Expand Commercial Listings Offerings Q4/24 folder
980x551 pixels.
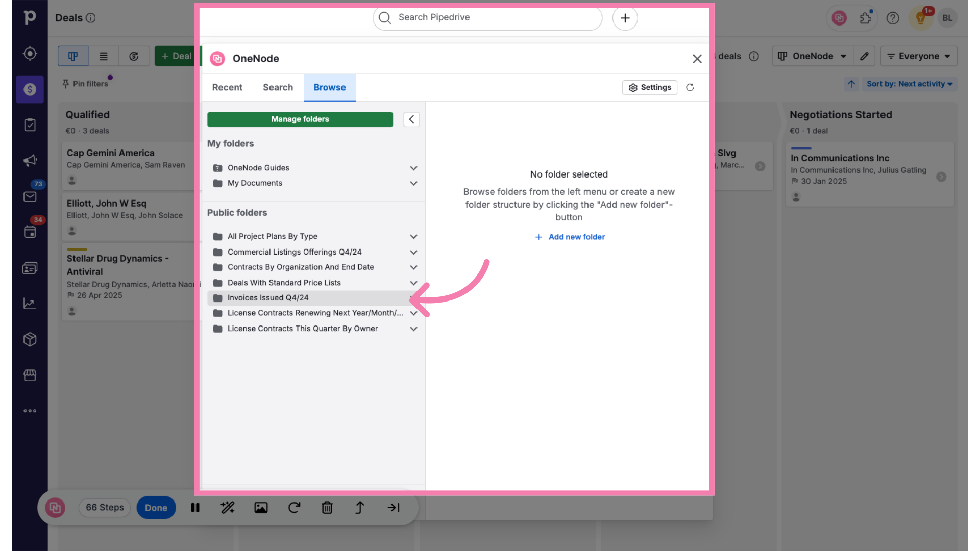click(413, 252)
